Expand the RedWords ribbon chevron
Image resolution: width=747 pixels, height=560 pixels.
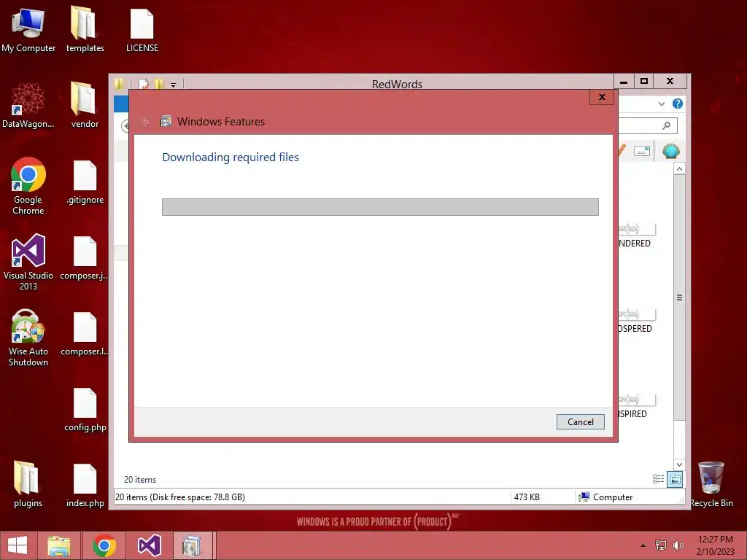(661, 104)
